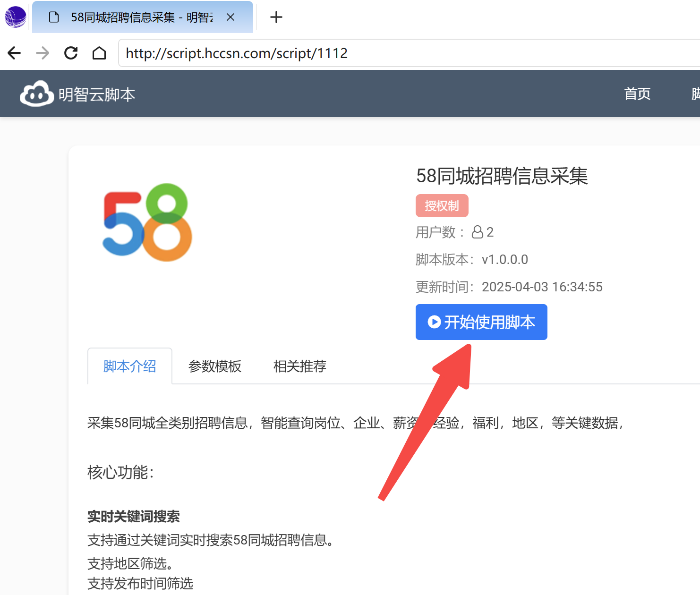
Task: Click the update time 2025-04-03 16:34:55
Action: coord(542,287)
